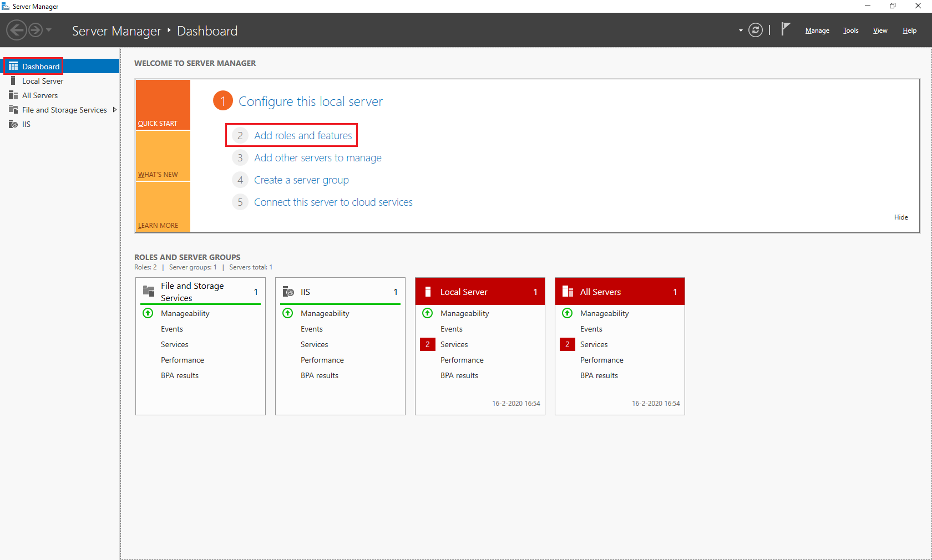Open Events in Local Server tile

pyautogui.click(x=452, y=329)
